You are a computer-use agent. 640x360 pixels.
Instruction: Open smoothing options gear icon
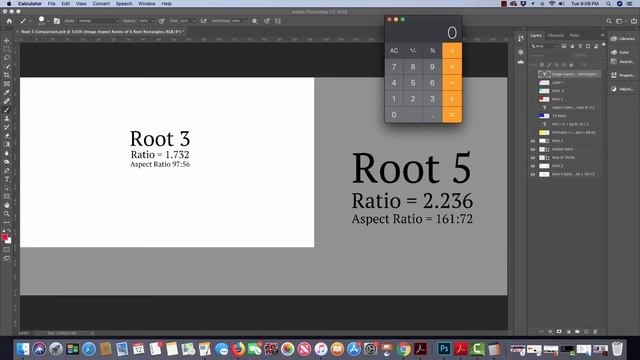[255, 21]
